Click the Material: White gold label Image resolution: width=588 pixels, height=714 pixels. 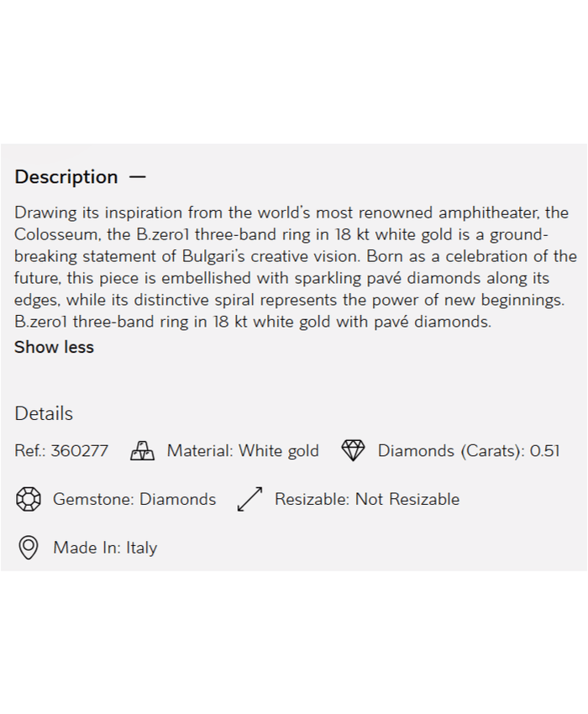[x=243, y=451]
